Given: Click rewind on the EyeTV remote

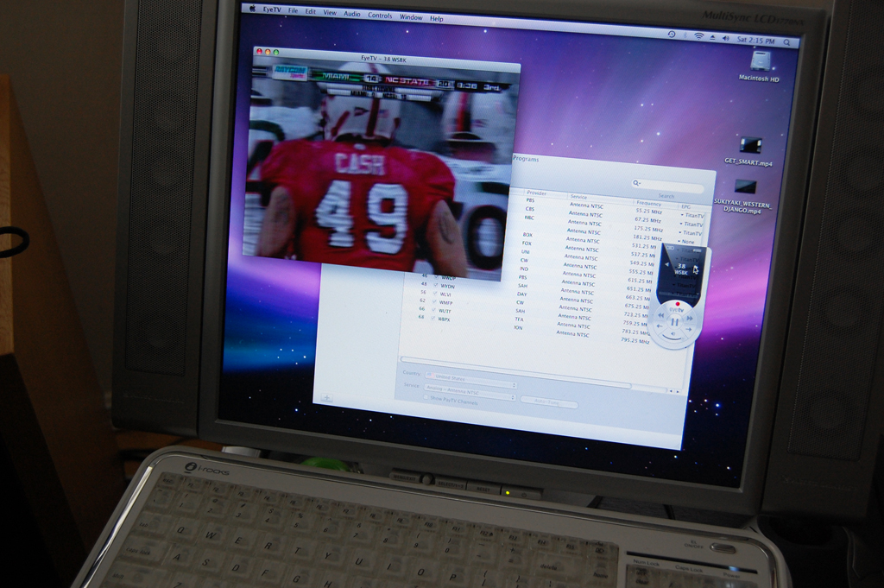Looking at the screenshot, I should tap(661, 316).
